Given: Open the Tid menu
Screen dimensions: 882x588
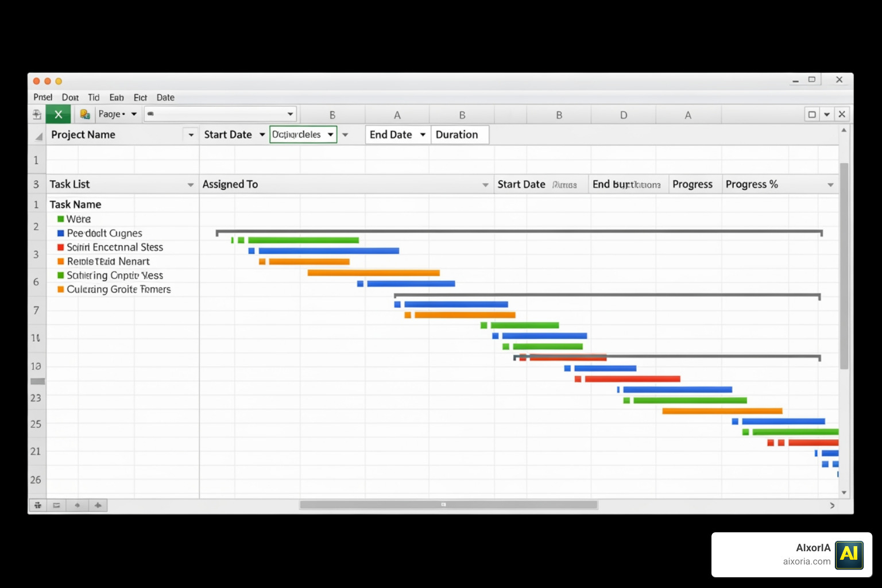Looking at the screenshot, I should click(94, 98).
